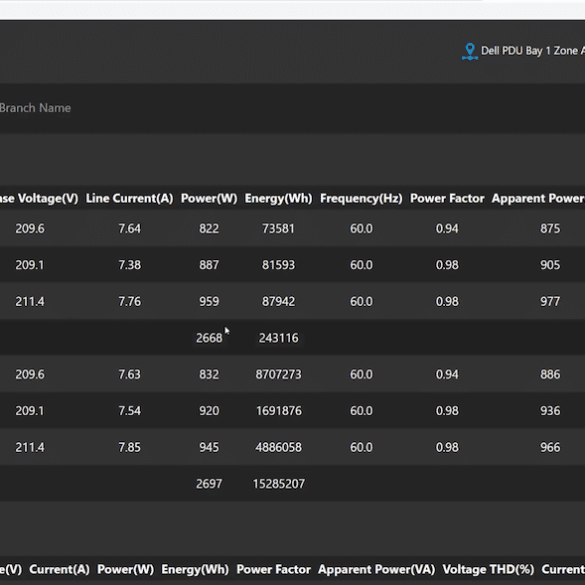Image resolution: width=585 pixels, height=585 pixels.
Task: Click the energy cell showing 73581
Action: click(x=278, y=228)
